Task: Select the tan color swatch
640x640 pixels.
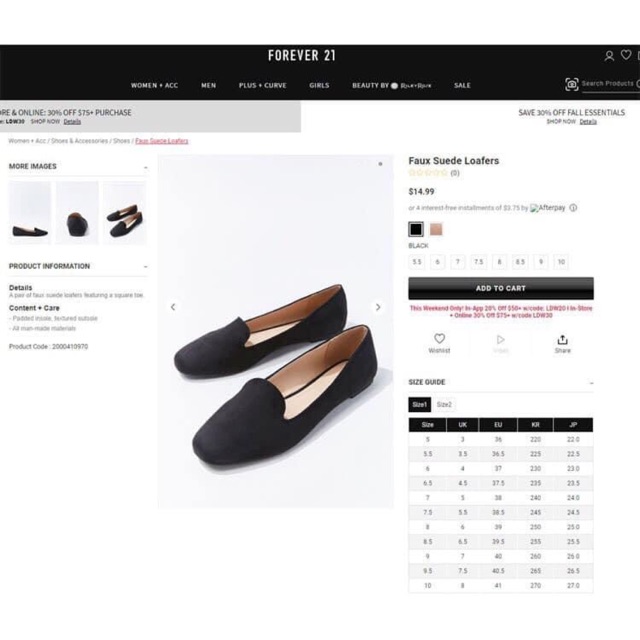Action: pos(436,229)
